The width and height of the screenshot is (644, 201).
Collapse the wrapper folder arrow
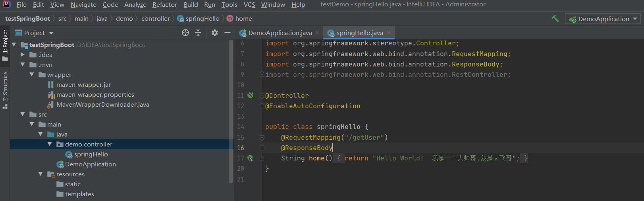32,74
